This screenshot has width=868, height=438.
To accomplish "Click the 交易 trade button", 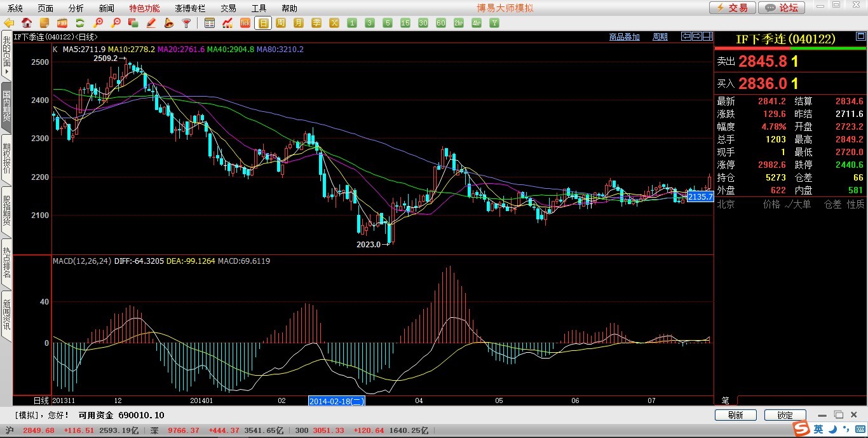I will point(733,8).
